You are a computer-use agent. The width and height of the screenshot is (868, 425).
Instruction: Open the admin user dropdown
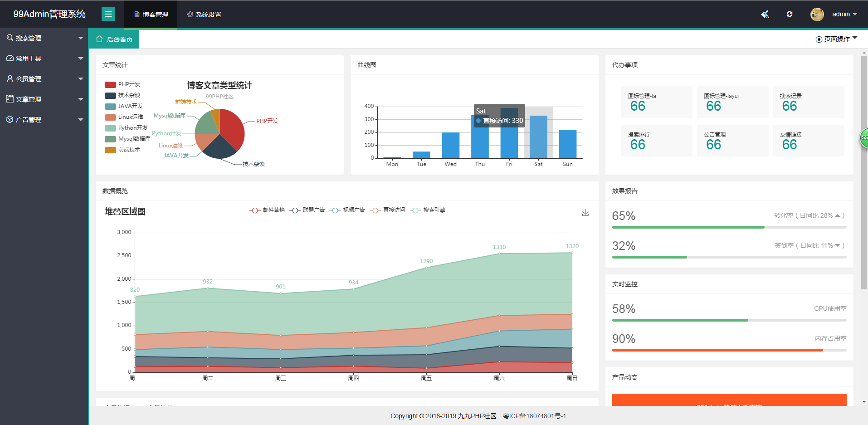[x=844, y=14]
